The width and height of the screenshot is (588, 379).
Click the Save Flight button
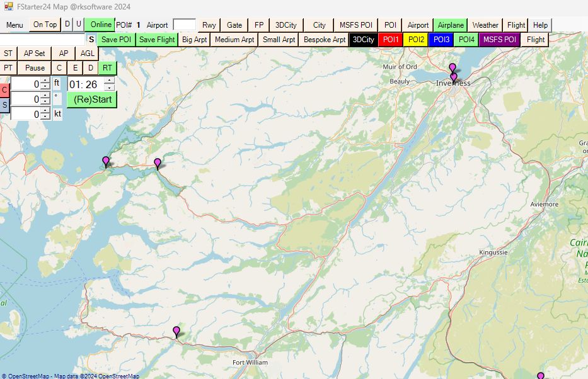157,40
